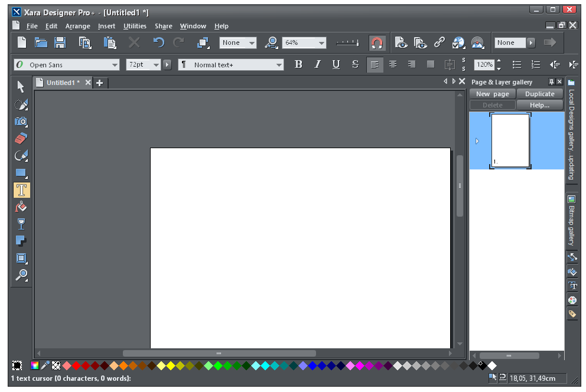Viewport: 586px width, 392px height.
Task: Click the Paste clipboard icon
Action: point(110,43)
